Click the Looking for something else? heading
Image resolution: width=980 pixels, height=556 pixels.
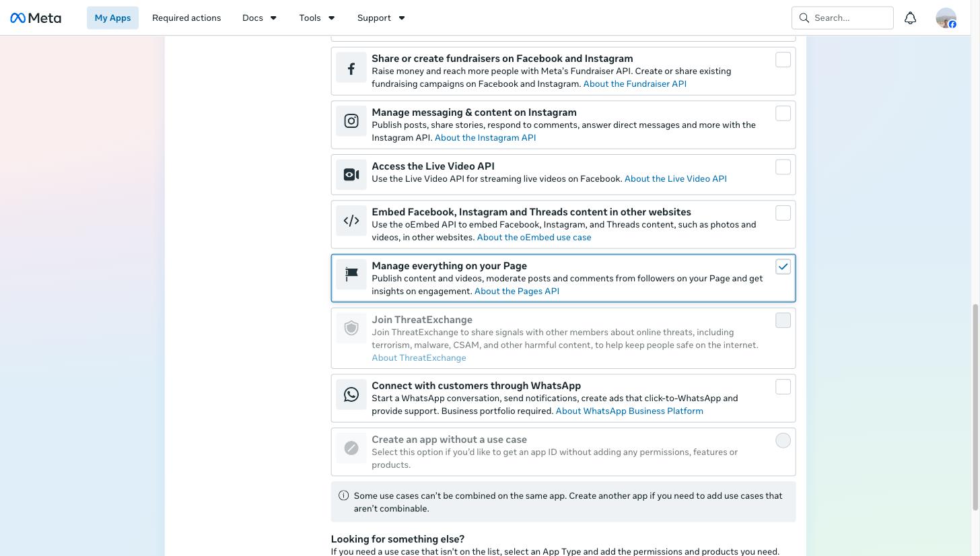click(x=398, y=539)
